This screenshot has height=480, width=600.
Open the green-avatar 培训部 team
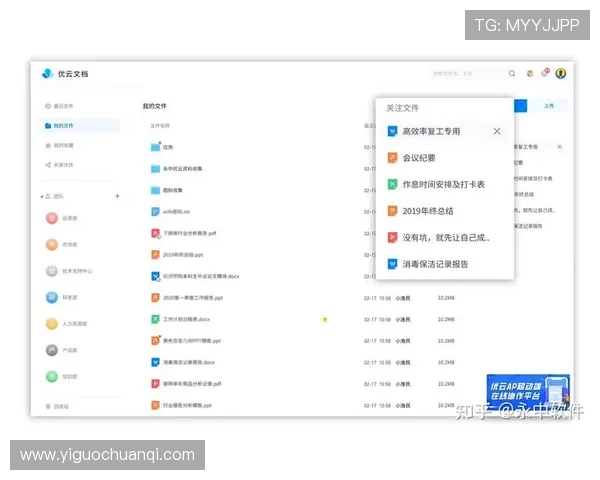pos(62,377)
